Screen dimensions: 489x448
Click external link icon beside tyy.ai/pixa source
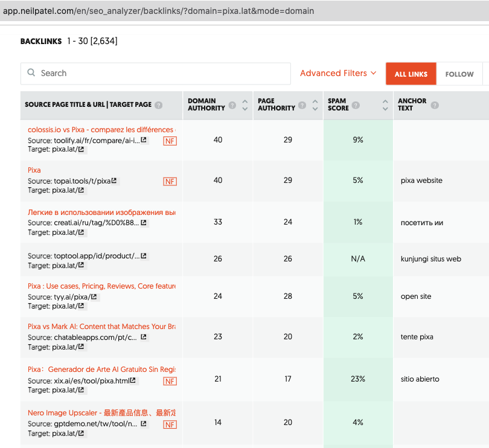95,297
